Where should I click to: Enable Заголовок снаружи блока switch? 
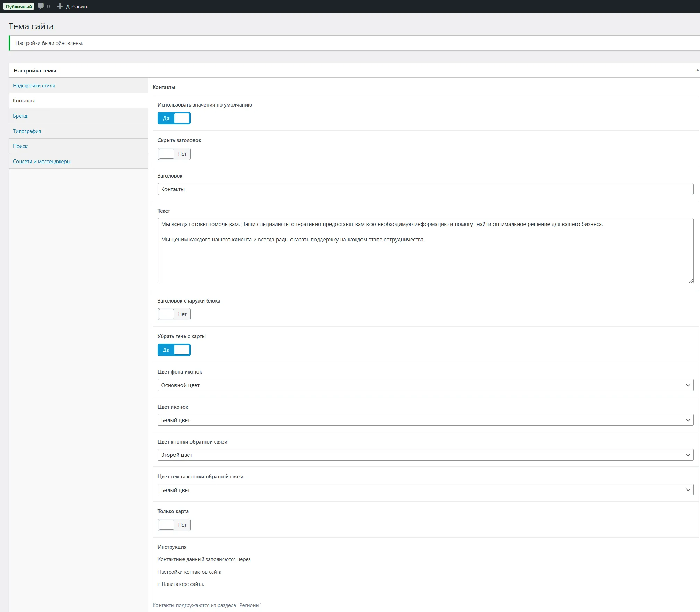(174, 314)
